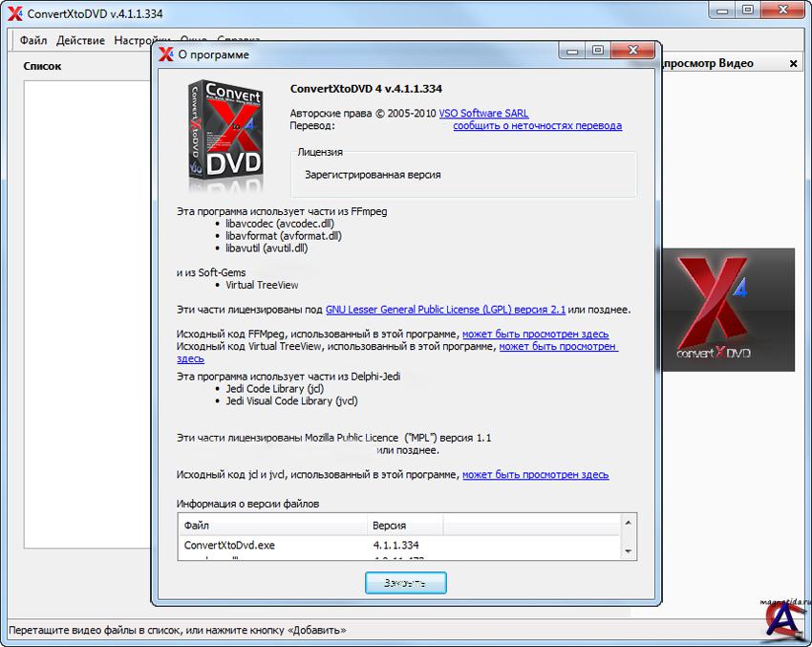Maximize the О программе dialog

pyautogui.click(x=598, y=52)
